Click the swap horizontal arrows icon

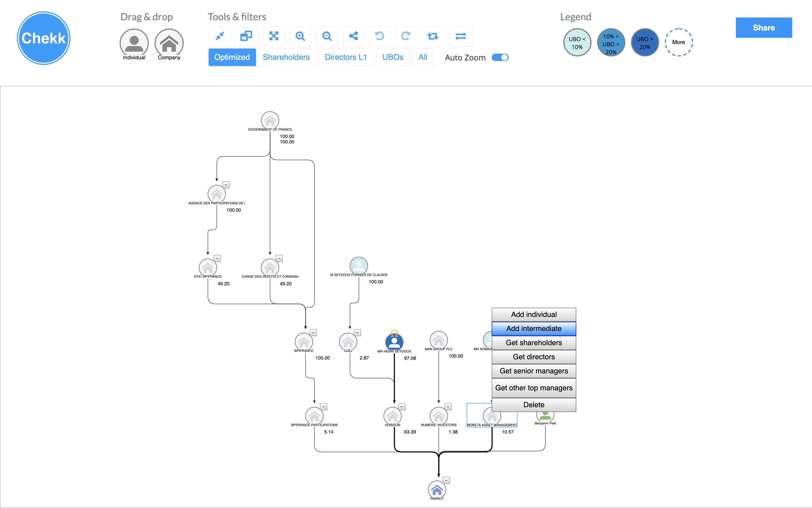pyautogui.click(x=461, y=36)
